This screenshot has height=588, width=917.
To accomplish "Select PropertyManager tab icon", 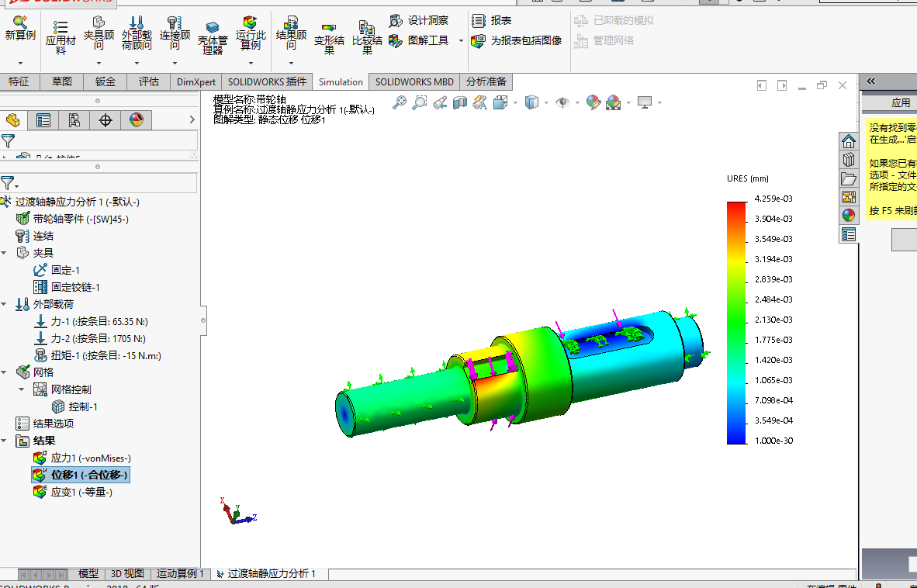I will (x=43, y=120).
